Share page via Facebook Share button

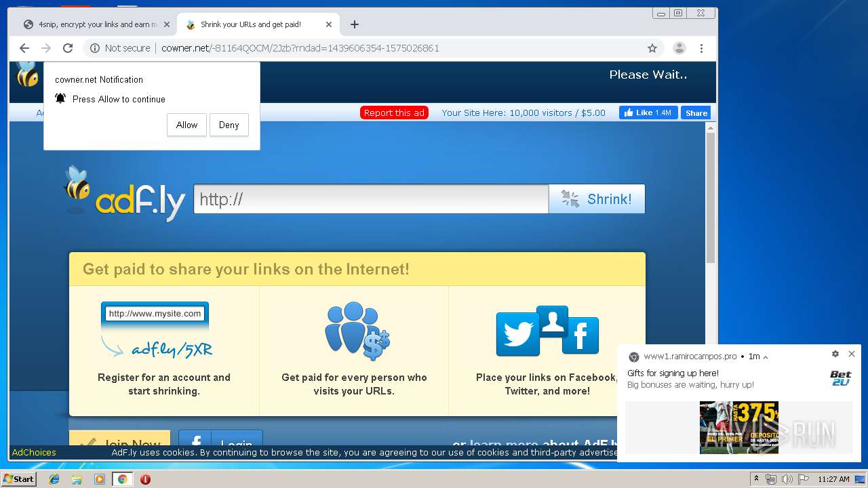[696, 113]
